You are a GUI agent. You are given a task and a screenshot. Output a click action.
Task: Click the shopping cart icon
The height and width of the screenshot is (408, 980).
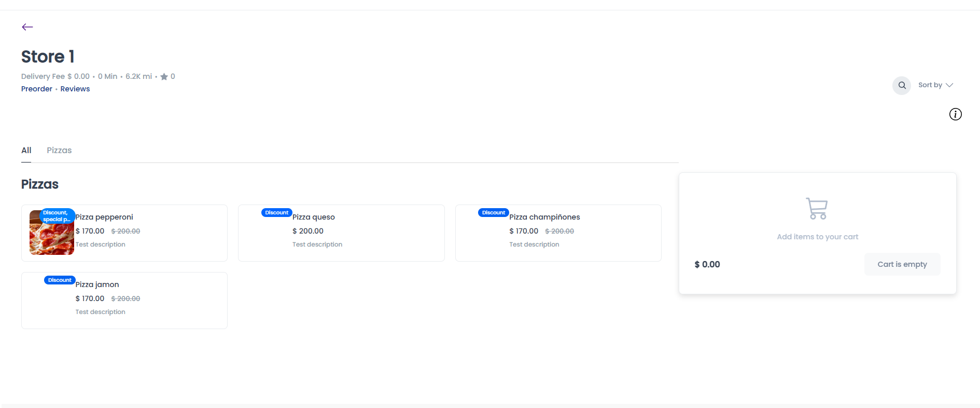817,209
